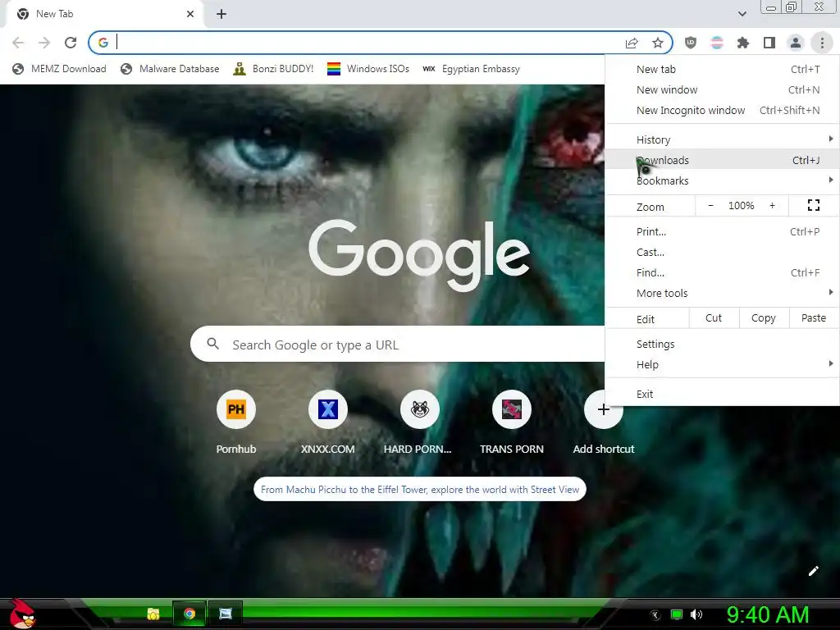
Task: Increase zoom with the plus button
Action: pos(772,206)
